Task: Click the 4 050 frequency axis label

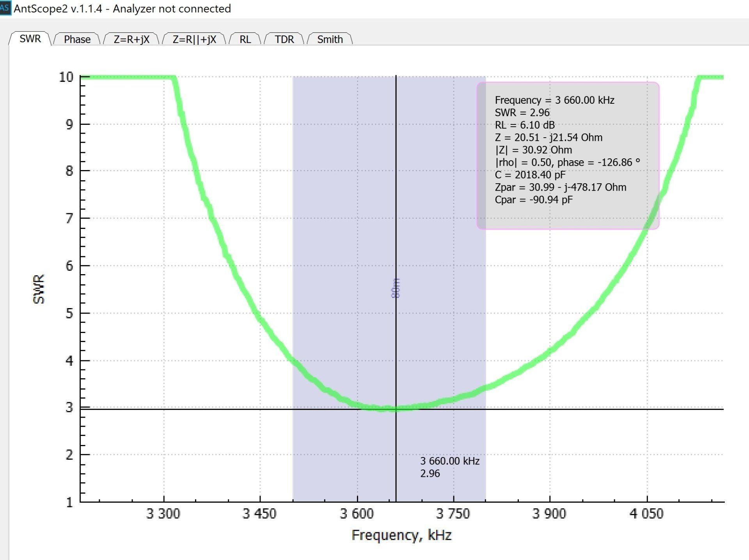Action: coord(646,514)
